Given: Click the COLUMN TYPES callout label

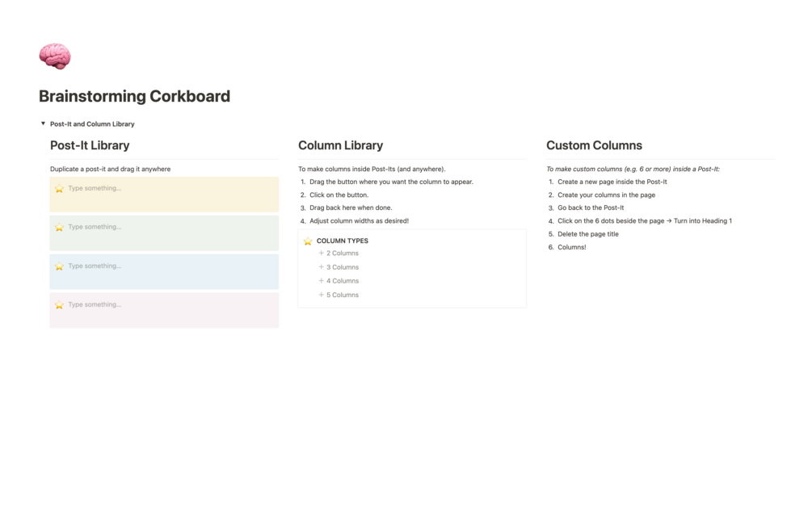Looking at the screenshot, I should (x=343, y=241).
